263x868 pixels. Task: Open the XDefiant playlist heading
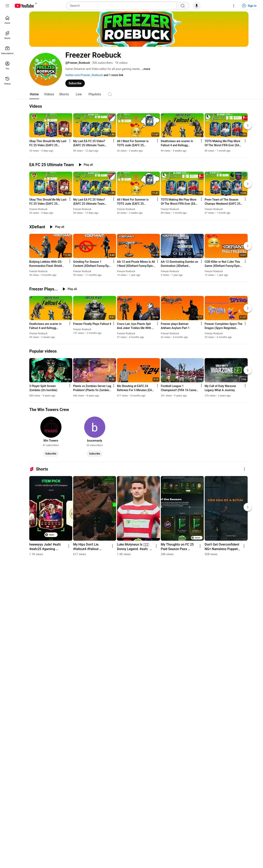click(x=37, y=227)
